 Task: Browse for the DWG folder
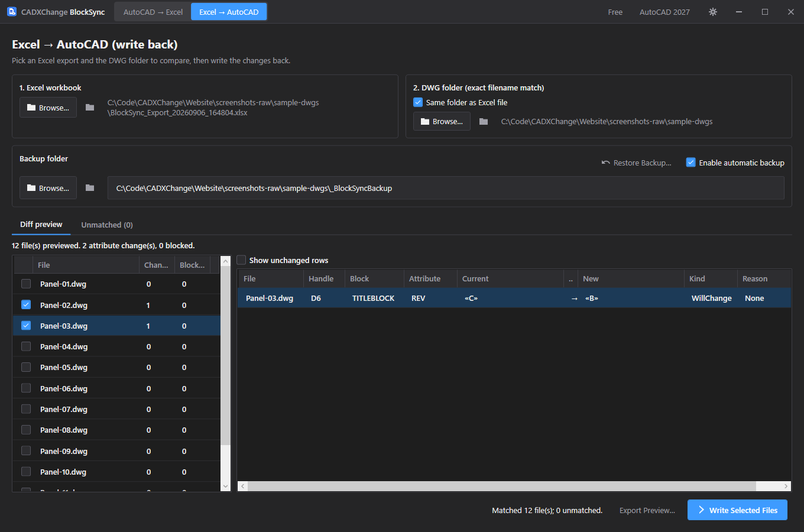[442, 121]
